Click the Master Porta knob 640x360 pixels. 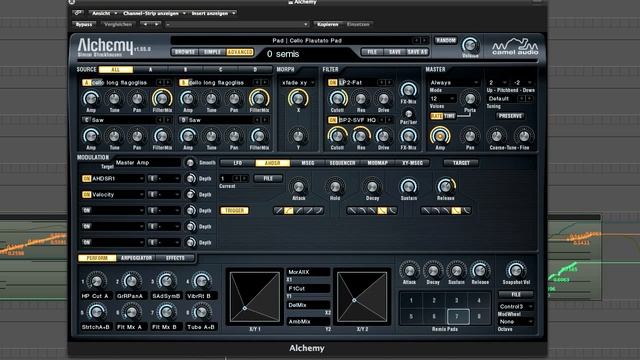[x=470, y=98]
